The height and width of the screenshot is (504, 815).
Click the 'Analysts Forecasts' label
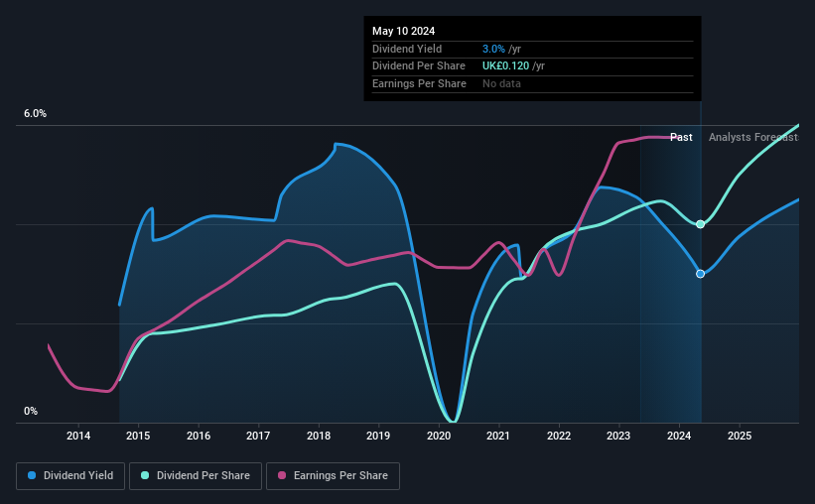coord(753,137)
